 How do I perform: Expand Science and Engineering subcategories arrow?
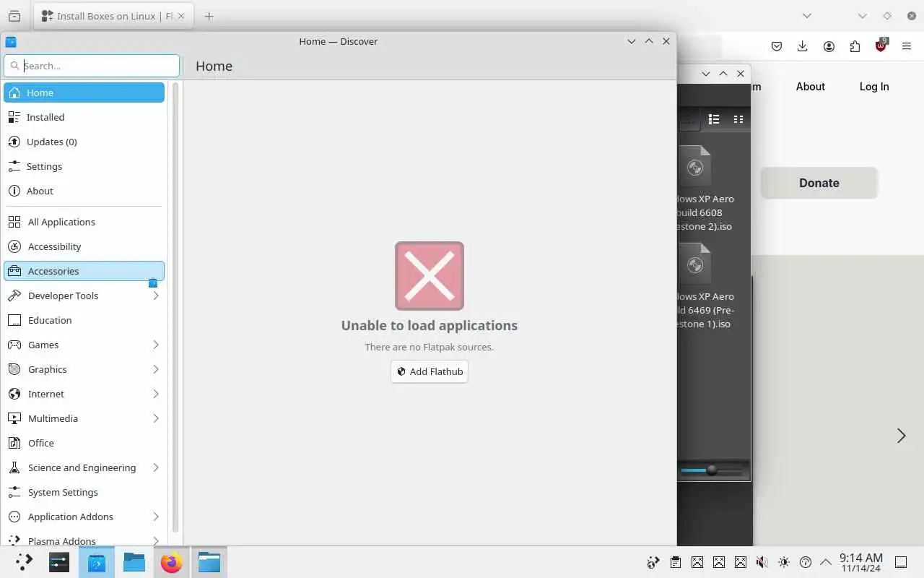[155, 467]
